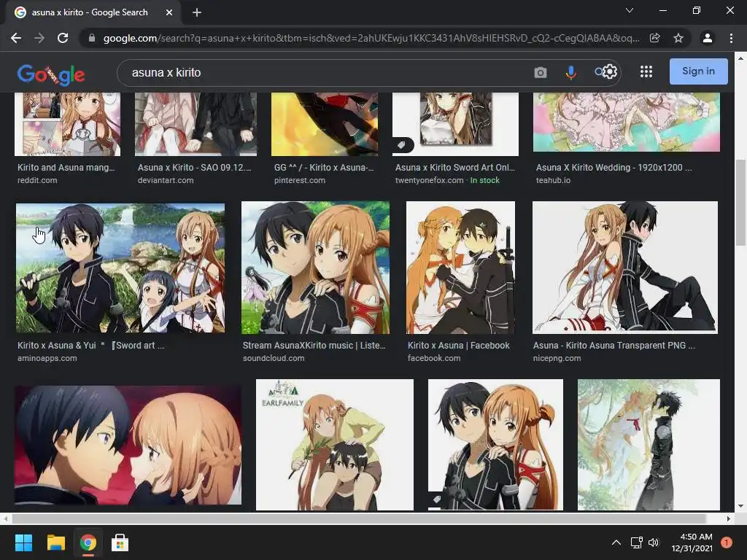The height and width of the screenshot is (560, 747).
Task: Show hidden system tray icons
Action: [x=616, y=542]
